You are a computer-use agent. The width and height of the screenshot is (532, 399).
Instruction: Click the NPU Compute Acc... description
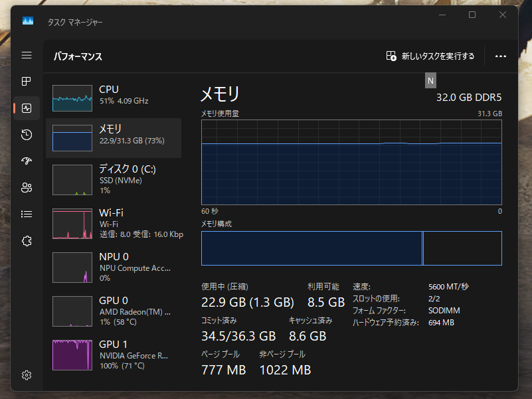135,268
